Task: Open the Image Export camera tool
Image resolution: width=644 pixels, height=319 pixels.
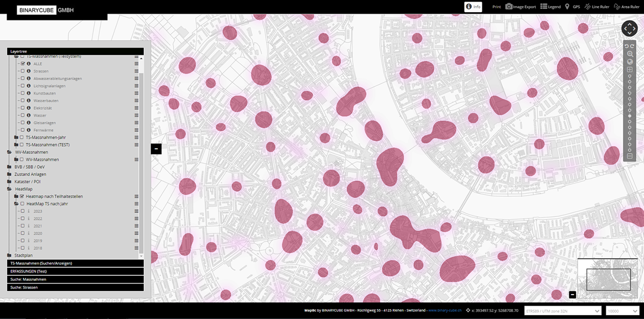Action: click(521, 7)
